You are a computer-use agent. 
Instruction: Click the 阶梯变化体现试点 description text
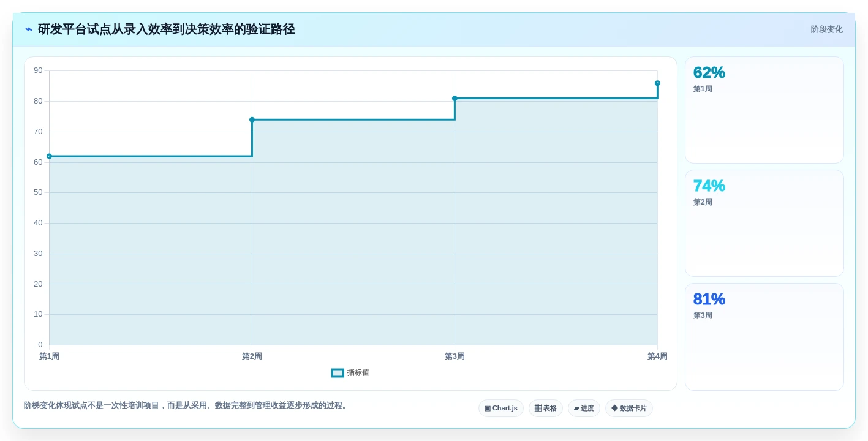click(187, 405)
